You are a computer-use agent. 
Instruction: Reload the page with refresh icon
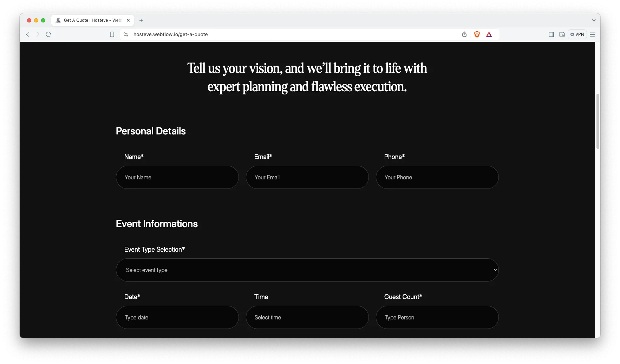[x=48, y=34]
